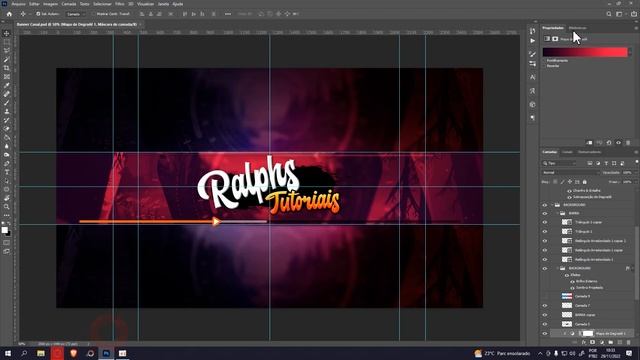Select the Horizontal Type tool
The height and width of the screenshot is (360, 640).
(x=7, y=172)
